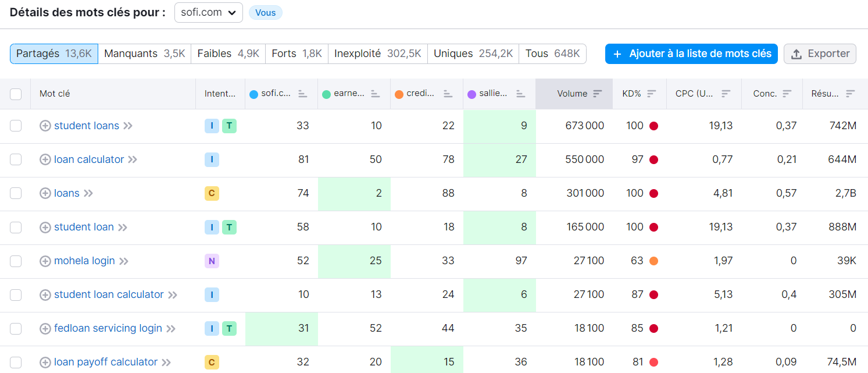Check the box for 'student loans' row
868x373 pixels.
16,126
